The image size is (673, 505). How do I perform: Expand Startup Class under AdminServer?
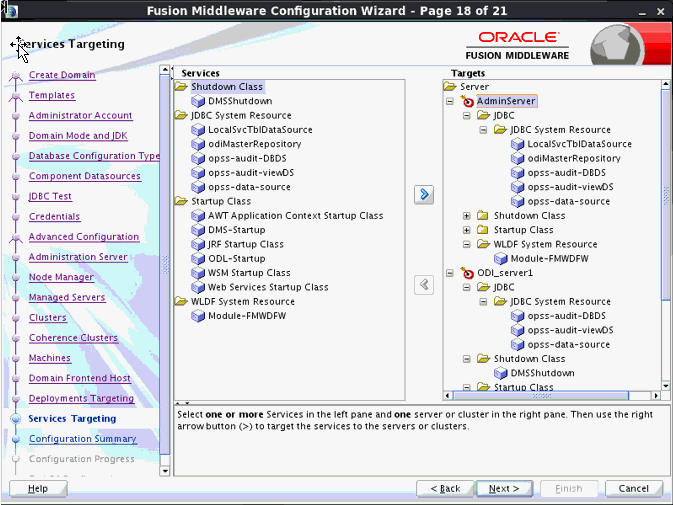point(467,230)
